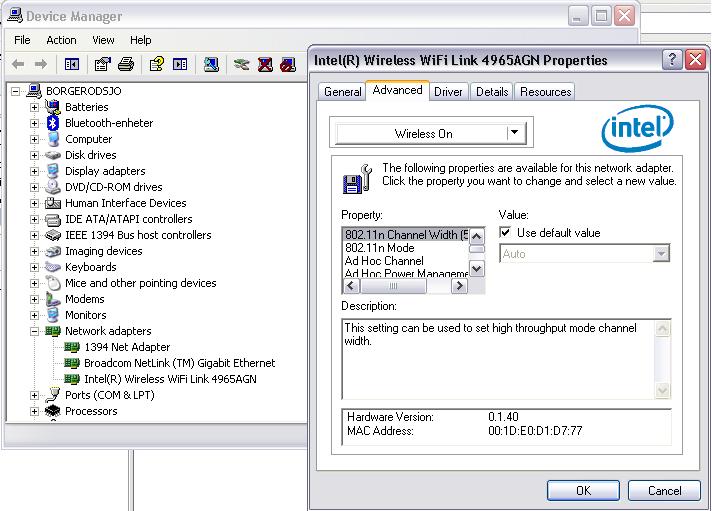This screenshot has height=511, width=712.
Task: Click the DVD/CD-ROM drives icon
Action: pos(53,187)
